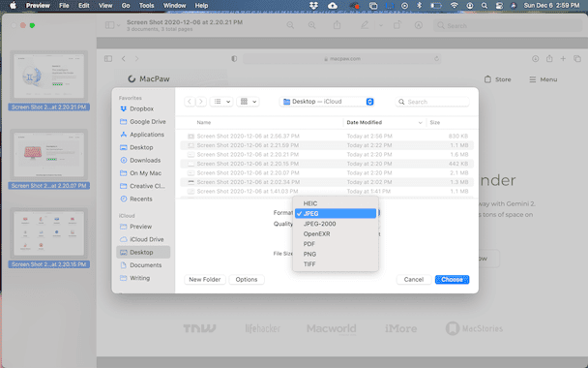Viewport: 588px width, 368px height.
Task: Choose JPEG in the Format menu
Action: (336, 213)
